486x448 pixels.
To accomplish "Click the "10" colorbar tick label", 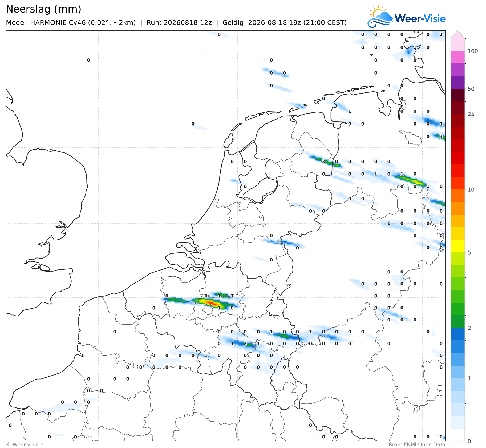I will pyautogui.click(x=471, y=190).
